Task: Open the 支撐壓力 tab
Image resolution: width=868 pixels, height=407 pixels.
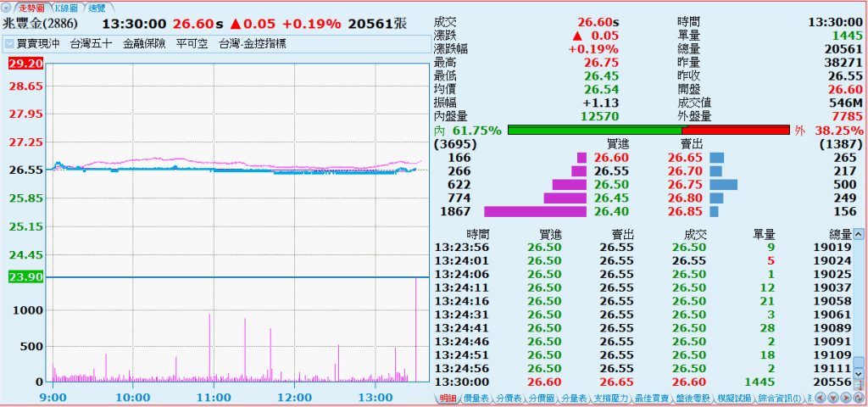Action: [x=610, y=399]
